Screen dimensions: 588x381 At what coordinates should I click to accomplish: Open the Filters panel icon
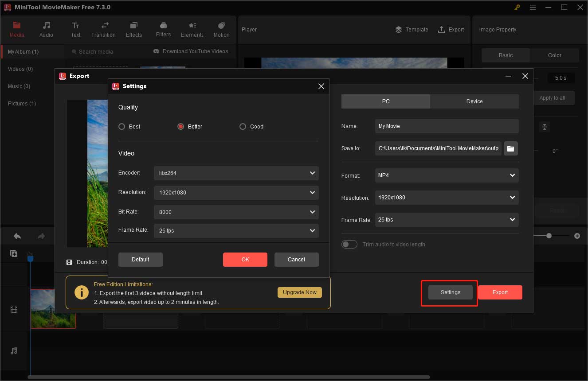click(x=163, y=25)
